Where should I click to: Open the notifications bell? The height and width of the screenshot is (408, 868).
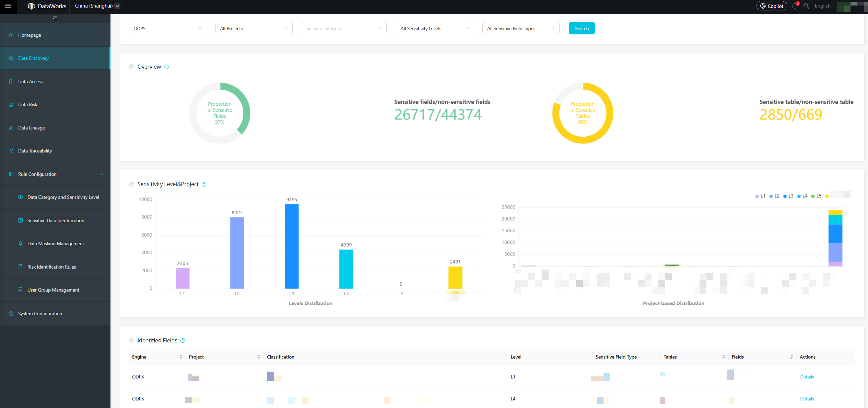tap(795, 6)
